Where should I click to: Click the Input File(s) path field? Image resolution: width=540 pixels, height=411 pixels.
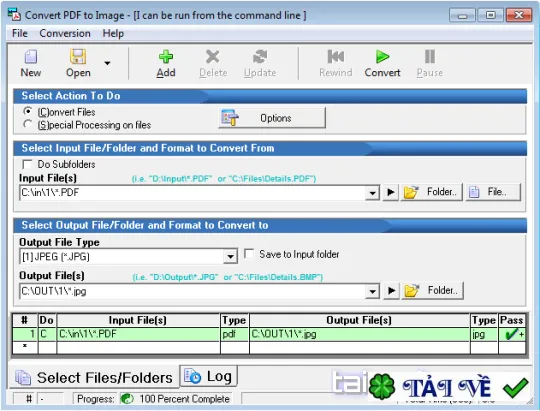(192, 193)
